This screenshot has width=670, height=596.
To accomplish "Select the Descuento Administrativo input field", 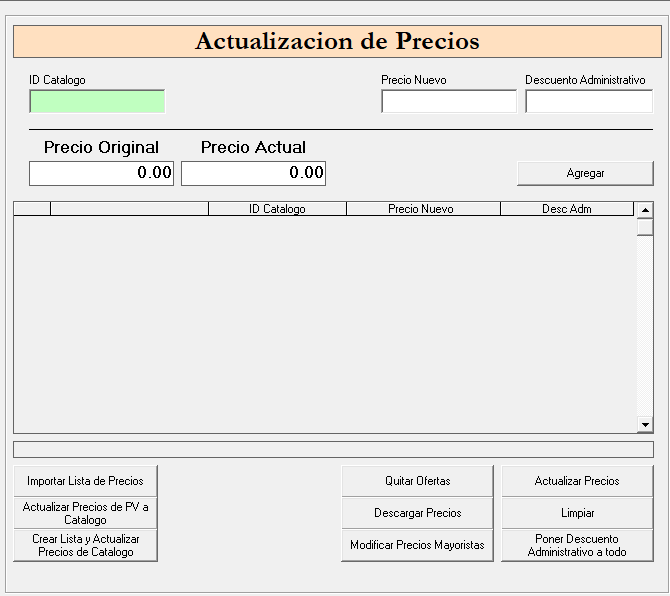I will (588, 101).
